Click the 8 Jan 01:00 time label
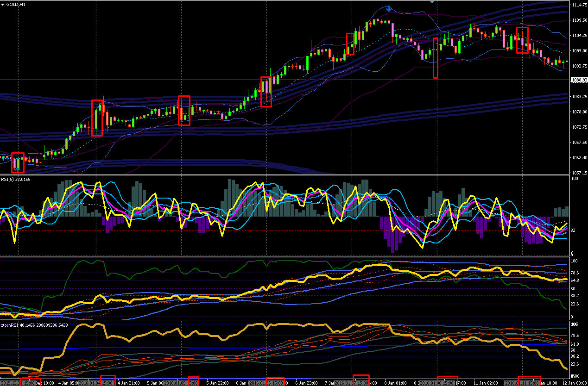This screenshot has height=386, width=588. [396, 383]
